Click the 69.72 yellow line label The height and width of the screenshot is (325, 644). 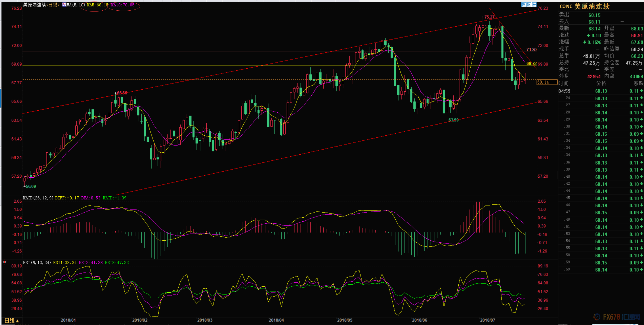[x=531, y=63]
